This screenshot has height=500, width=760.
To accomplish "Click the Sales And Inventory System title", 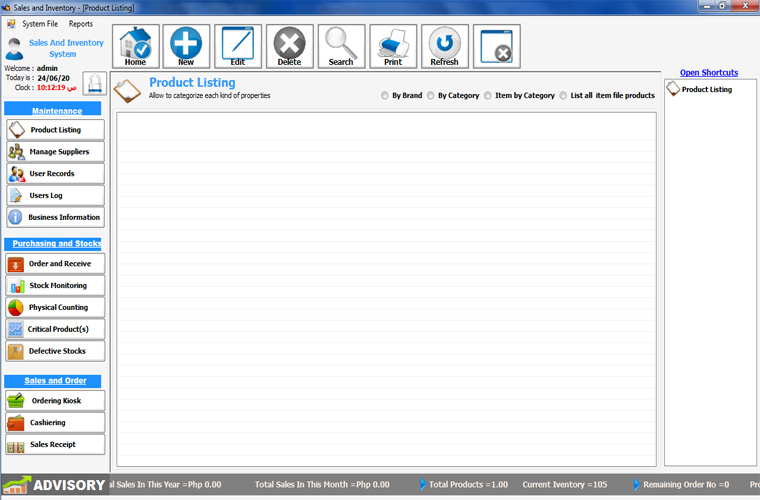I will pyautogui.click(x=66, y=48).
